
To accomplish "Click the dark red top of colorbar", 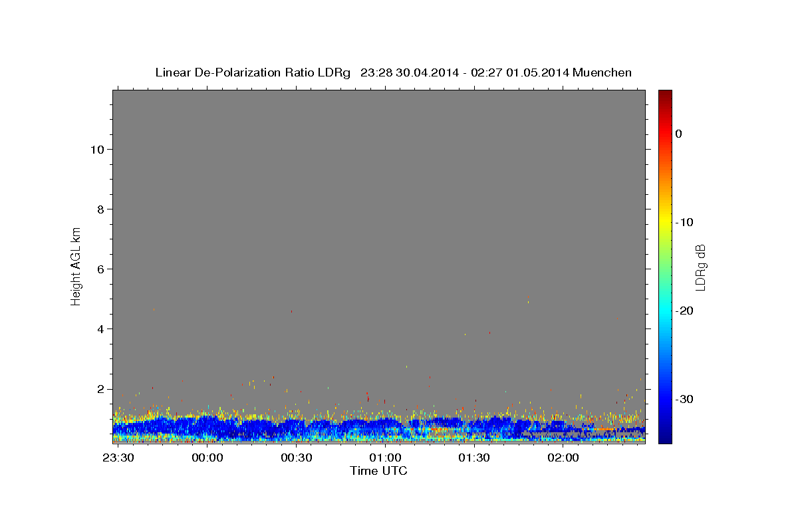I will point(665,95).
